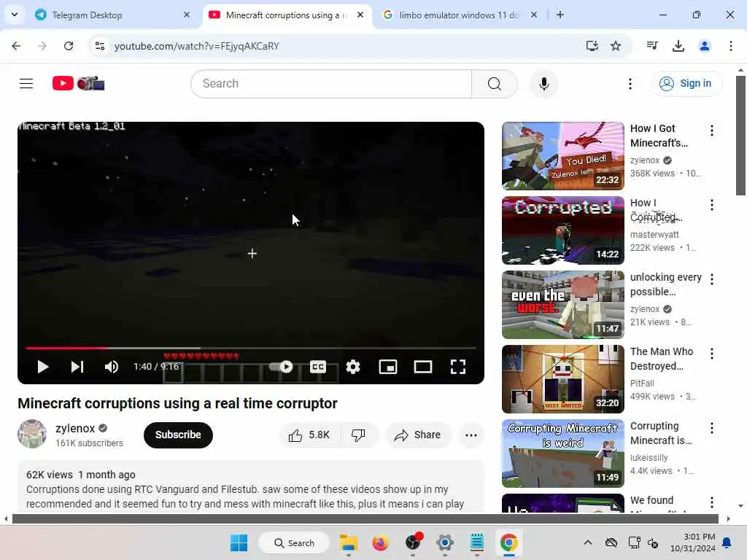Open 'How I Got Minecraft's...' video thumbnail
Screen dimensions: 747x560
562,156
